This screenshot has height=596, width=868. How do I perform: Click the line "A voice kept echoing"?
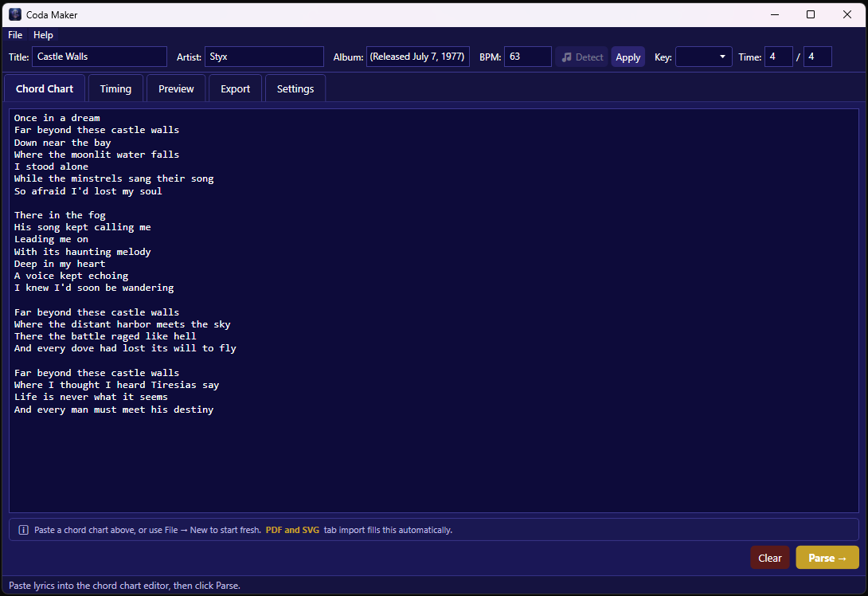[71, 276]
